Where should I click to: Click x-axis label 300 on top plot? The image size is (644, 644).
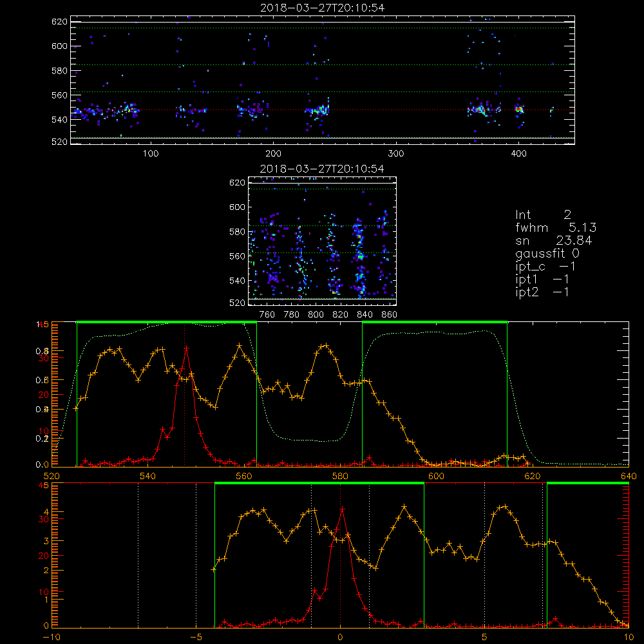(396, 154)
